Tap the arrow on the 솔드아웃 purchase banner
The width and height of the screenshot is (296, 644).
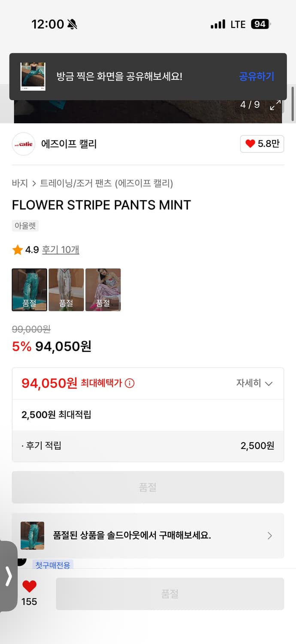pyautogui.click(x=269, y=536)
